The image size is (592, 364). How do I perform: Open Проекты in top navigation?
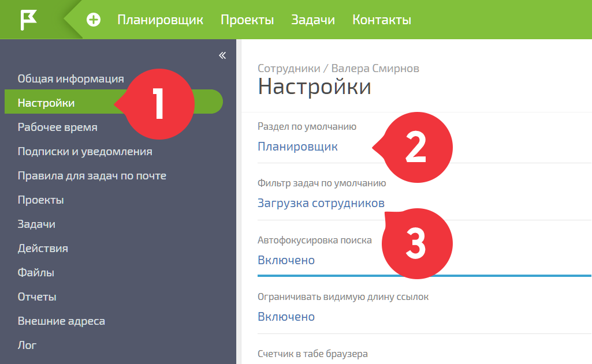[247, 20]
